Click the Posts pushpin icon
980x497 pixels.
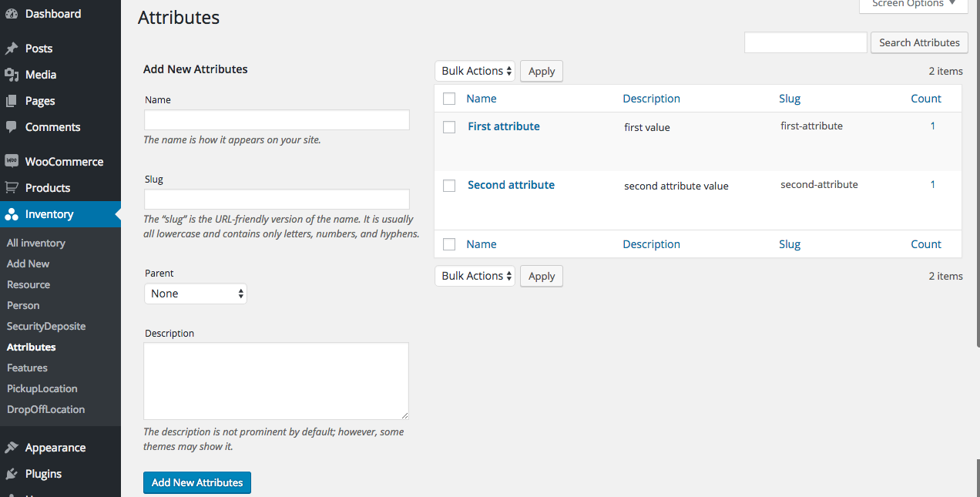pos(12,49)
